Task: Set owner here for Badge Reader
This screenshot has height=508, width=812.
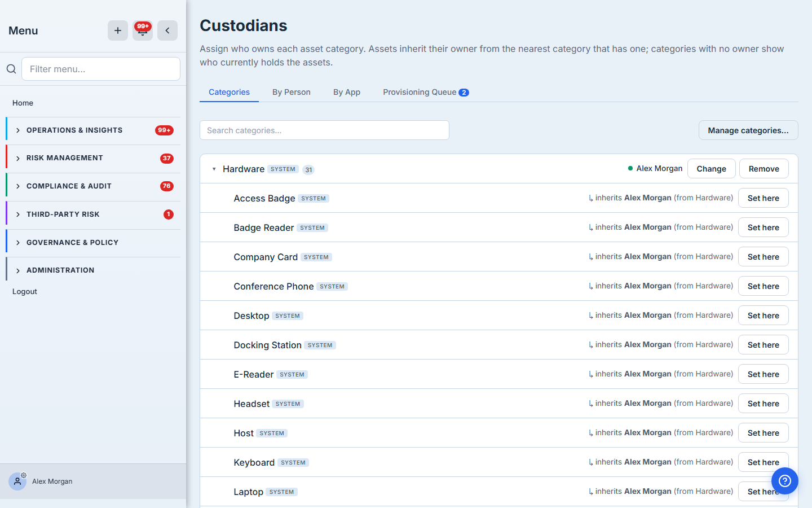Action: pos(764,227)
